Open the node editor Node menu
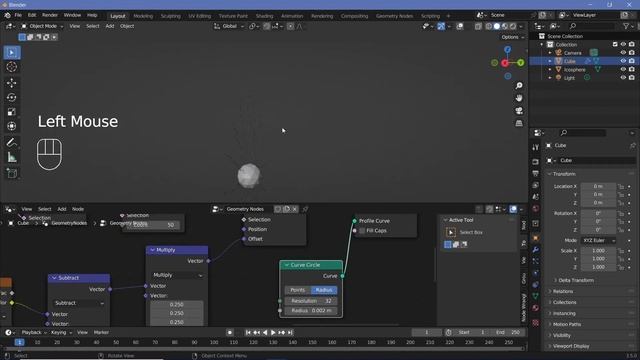The width and height of the screenshot is (640, 360). click(x=78, y=209)
